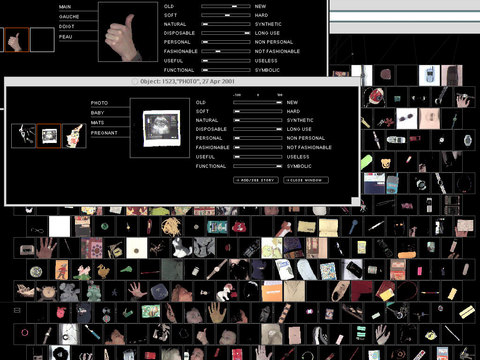This screenshot has width=480, height=360.
Task: Click the Close Window button
Action: 306,180
